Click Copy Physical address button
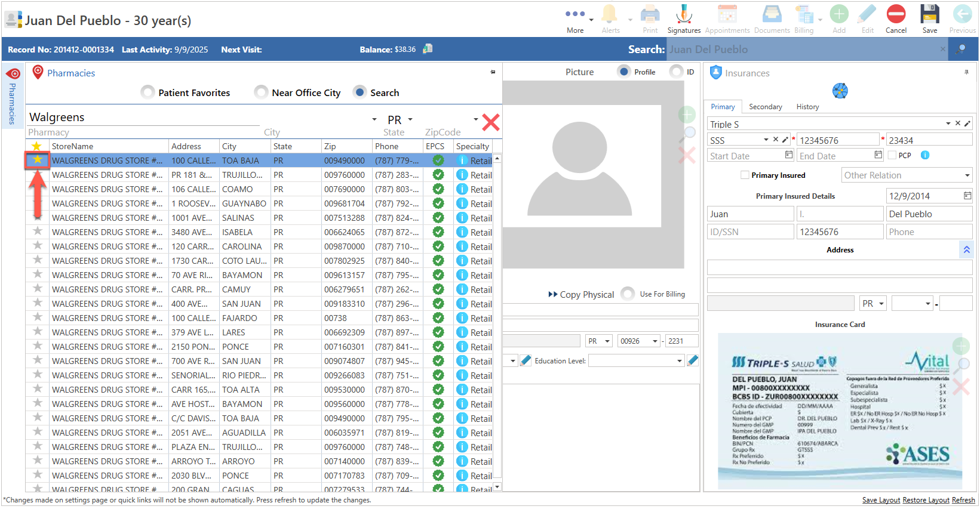The image size is (980, 509). point(581,294)
